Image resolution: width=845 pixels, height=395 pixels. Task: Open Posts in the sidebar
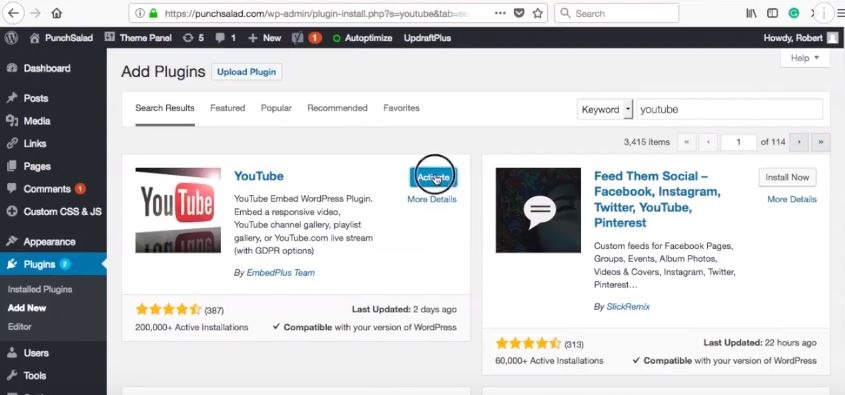53,98
